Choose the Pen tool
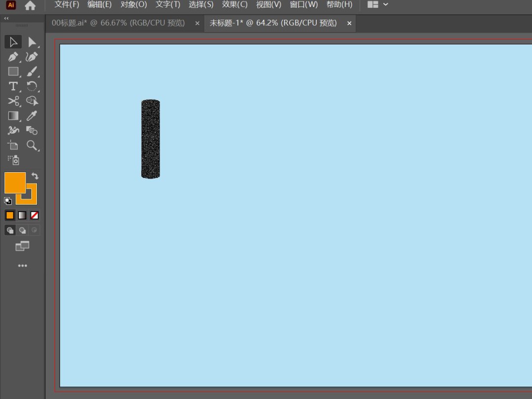Image resolution: width=532 pixels, height=399 pixels. point(13,57)
